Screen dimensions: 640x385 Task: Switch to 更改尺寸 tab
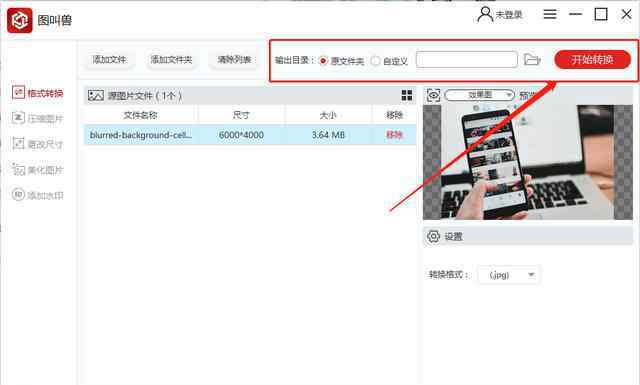(x=38, y=144)
